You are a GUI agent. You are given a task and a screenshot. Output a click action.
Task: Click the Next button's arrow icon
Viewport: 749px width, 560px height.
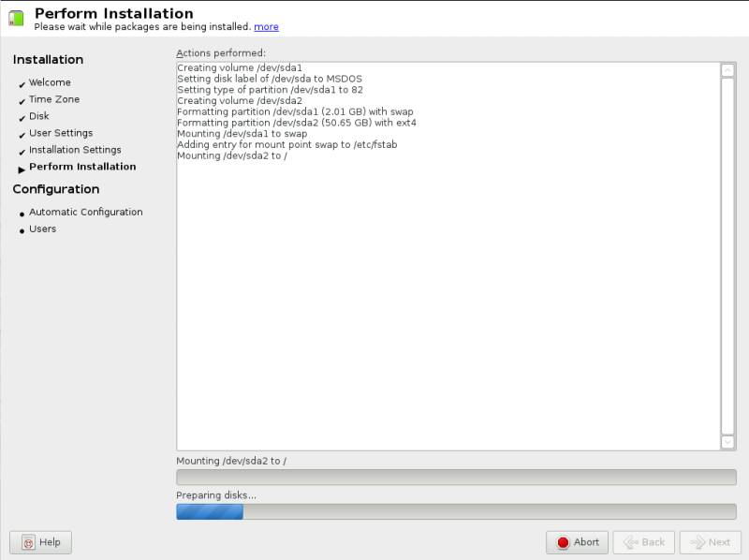coord(698,542)
